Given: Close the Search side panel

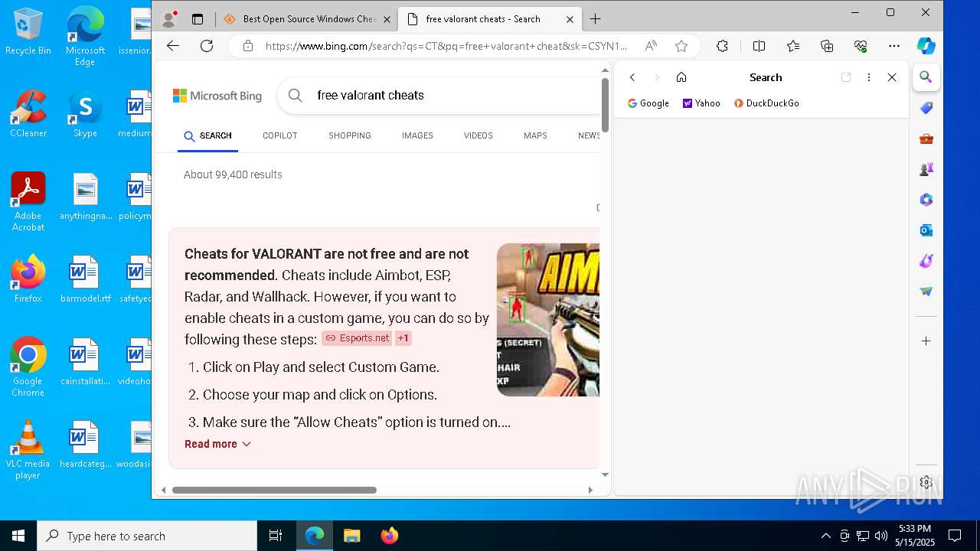Looking at the screenshot, I should [x=892, y=77].
